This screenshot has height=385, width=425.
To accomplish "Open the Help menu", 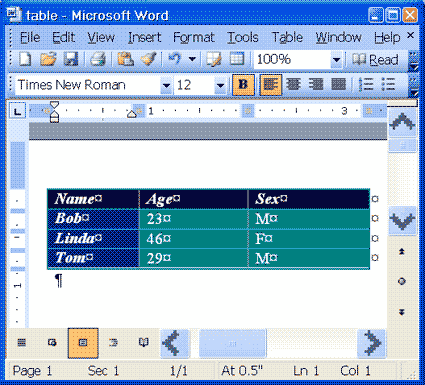I will pos(387,37).
